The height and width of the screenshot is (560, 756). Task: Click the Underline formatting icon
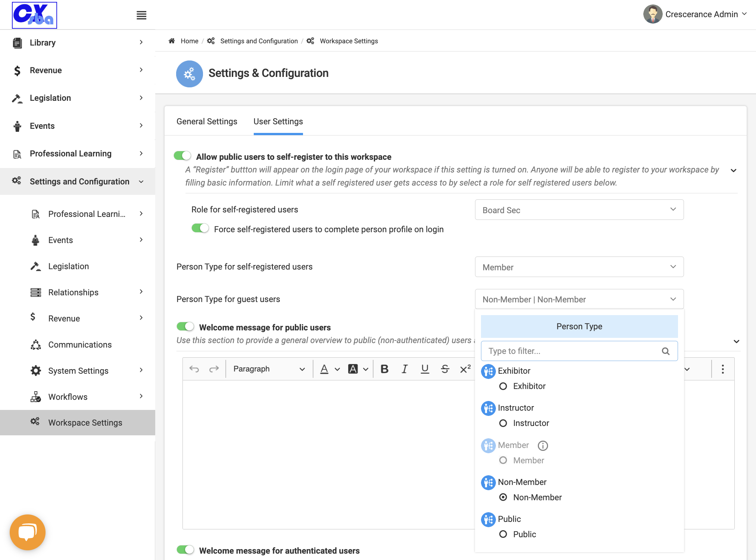425,369
